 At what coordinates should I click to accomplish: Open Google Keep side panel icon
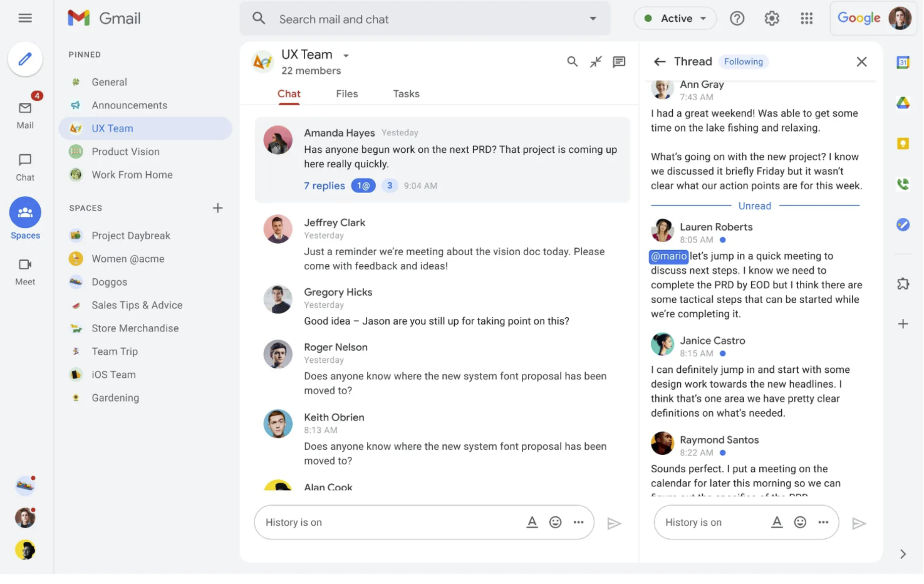coord(903,143)
